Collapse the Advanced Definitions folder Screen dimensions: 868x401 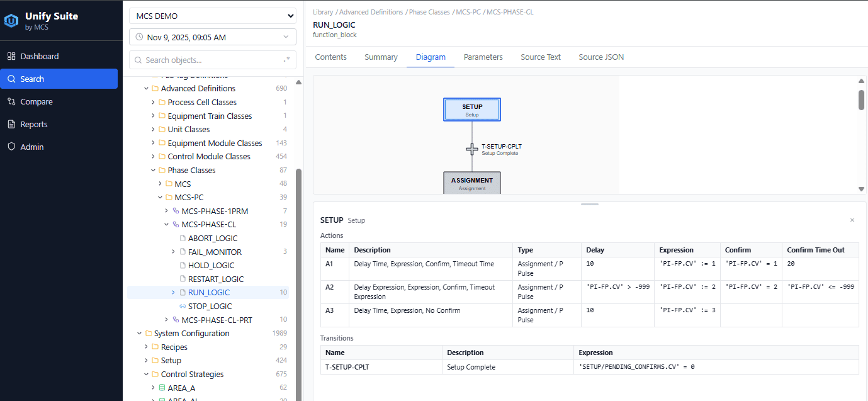pyautogui.click(x=147, y=89)
